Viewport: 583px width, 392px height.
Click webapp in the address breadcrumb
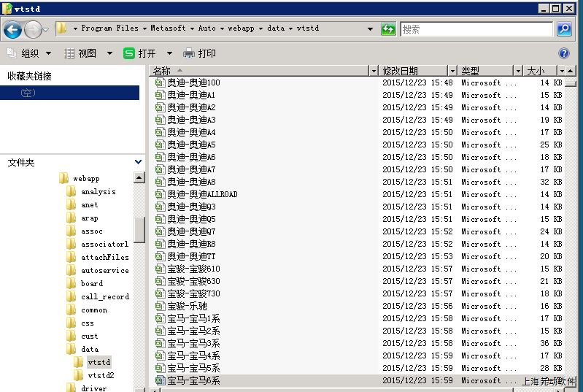click(x=241, y=28)
